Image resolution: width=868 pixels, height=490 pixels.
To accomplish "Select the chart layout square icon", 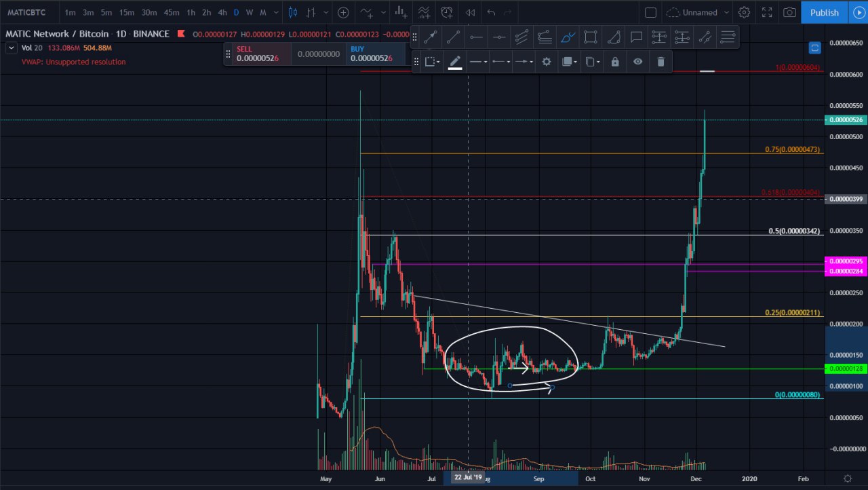I will pyautogui.click(x=650, y=12).
